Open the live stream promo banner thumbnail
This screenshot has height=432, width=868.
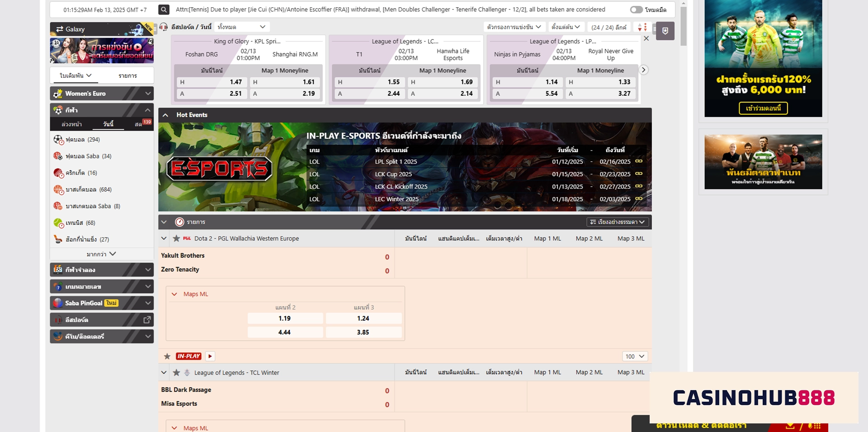[x=102, y=51]
